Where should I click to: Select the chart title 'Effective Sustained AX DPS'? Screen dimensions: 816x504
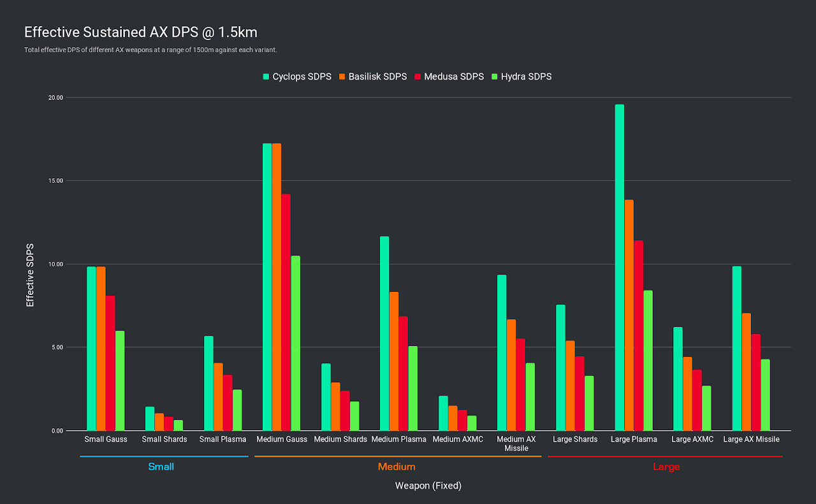pyautogui.click(x=140, y=32)
